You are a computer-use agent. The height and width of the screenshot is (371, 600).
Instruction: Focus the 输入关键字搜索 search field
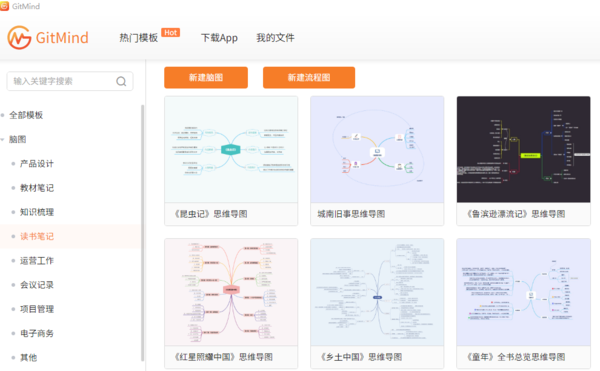70,81
